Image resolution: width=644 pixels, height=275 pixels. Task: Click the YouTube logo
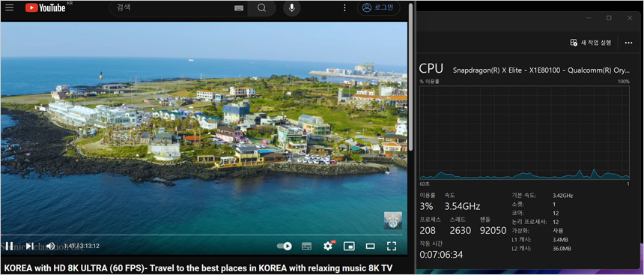coord(45,7)
